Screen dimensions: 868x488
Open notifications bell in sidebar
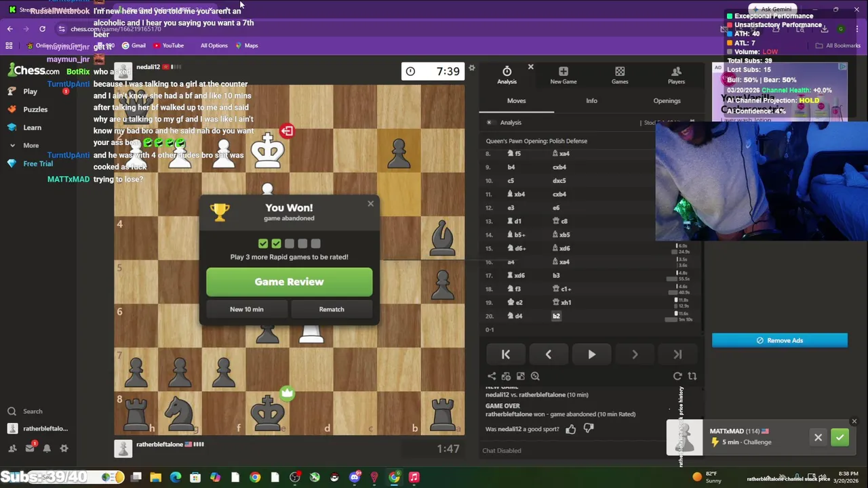coord(47,448)
